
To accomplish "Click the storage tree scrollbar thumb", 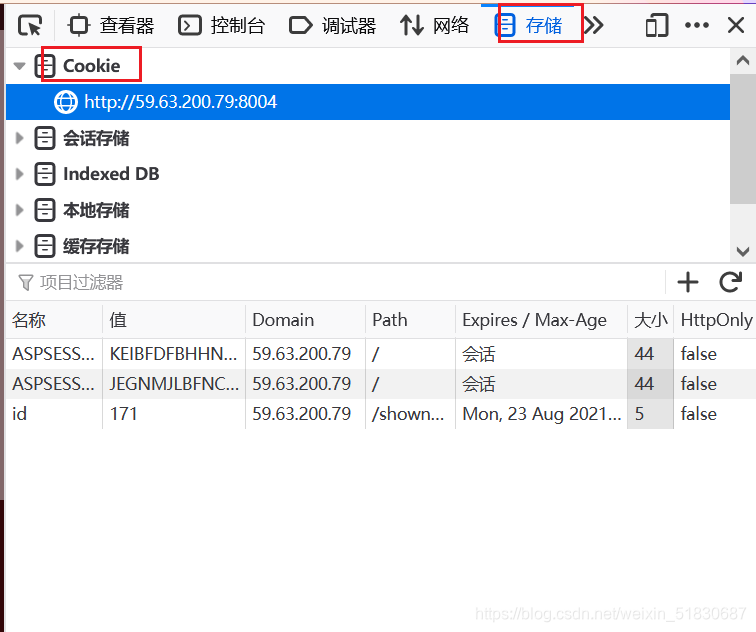I will click(x=743, y=139).
